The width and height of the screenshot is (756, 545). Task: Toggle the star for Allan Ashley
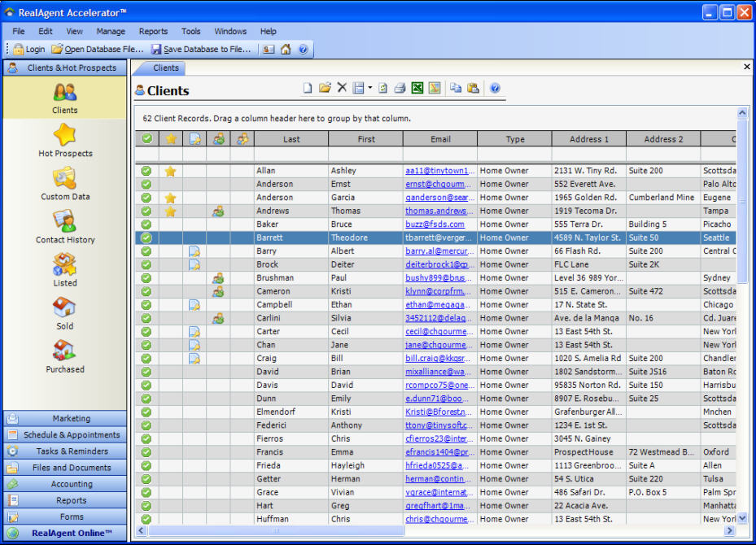point(170,171)
